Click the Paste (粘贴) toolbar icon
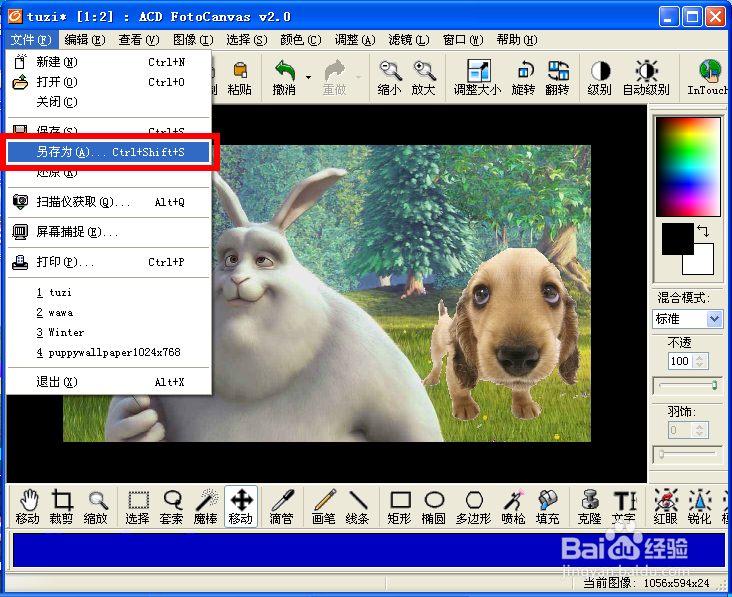Screen dimensions: 732x597 239,78
